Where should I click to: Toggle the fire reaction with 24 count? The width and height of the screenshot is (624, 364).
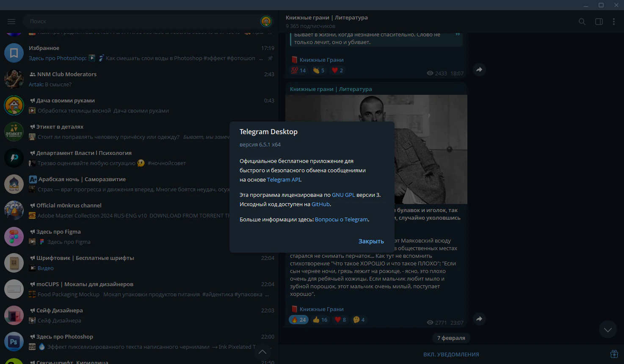coord(298,320)
